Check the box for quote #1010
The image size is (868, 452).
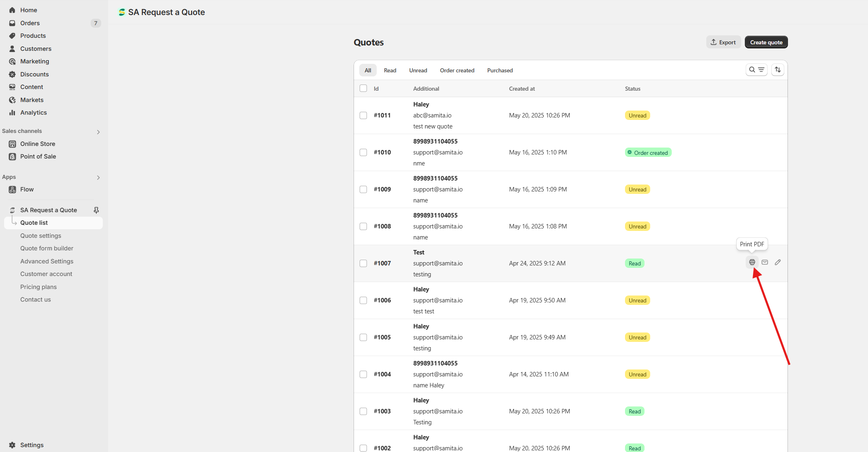tap(363, 152)
